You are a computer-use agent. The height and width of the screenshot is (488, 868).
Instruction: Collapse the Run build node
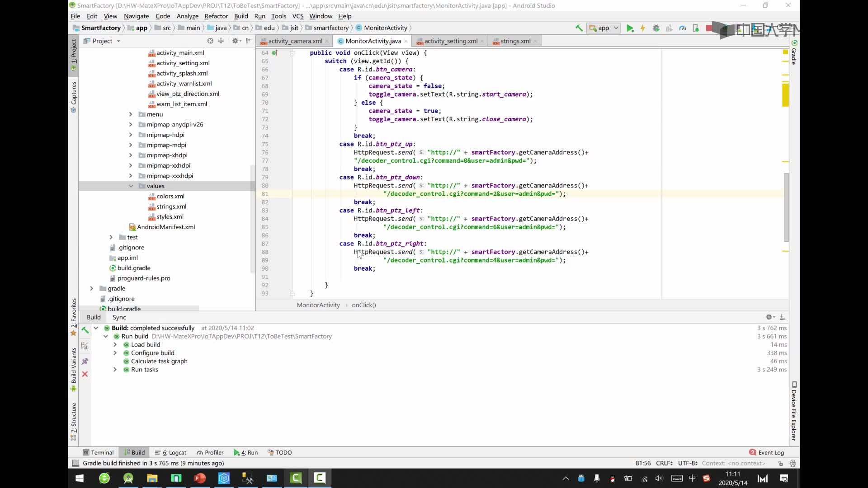click(105, 336)
